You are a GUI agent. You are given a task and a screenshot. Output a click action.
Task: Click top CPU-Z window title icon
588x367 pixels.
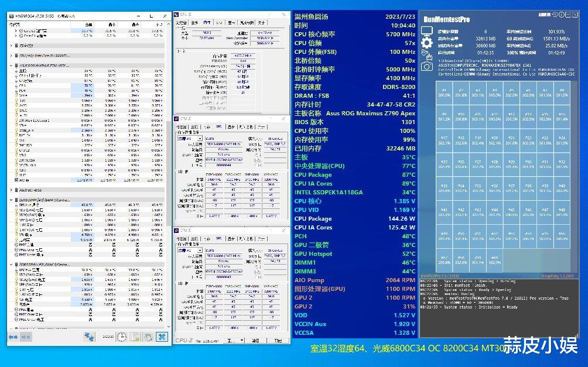(x=176, y=14)
